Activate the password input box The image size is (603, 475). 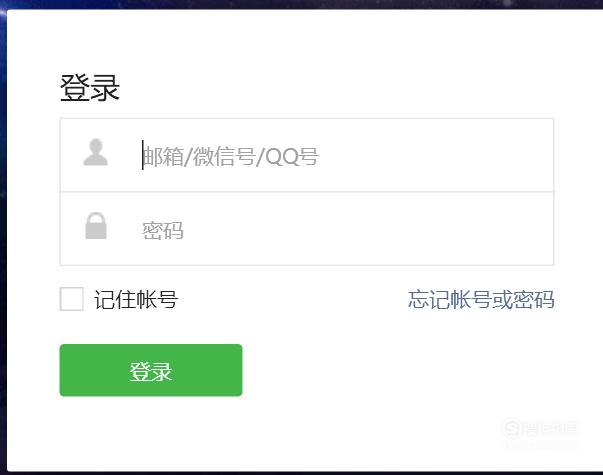(307, 228)
